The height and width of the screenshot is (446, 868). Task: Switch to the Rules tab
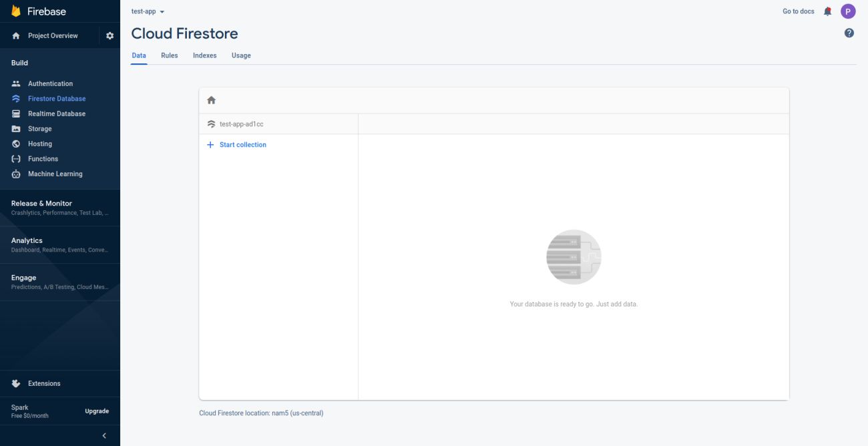(169, 55)
